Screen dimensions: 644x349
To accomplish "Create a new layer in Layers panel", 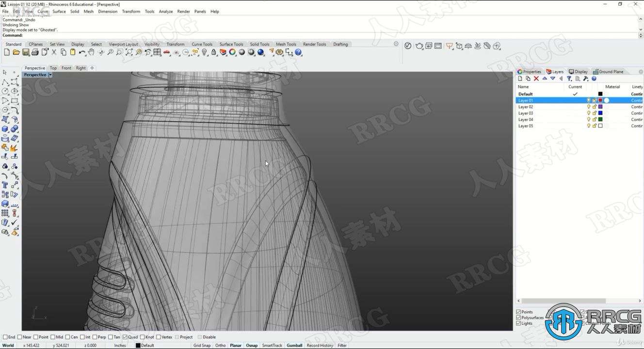I will click(520, 79).
